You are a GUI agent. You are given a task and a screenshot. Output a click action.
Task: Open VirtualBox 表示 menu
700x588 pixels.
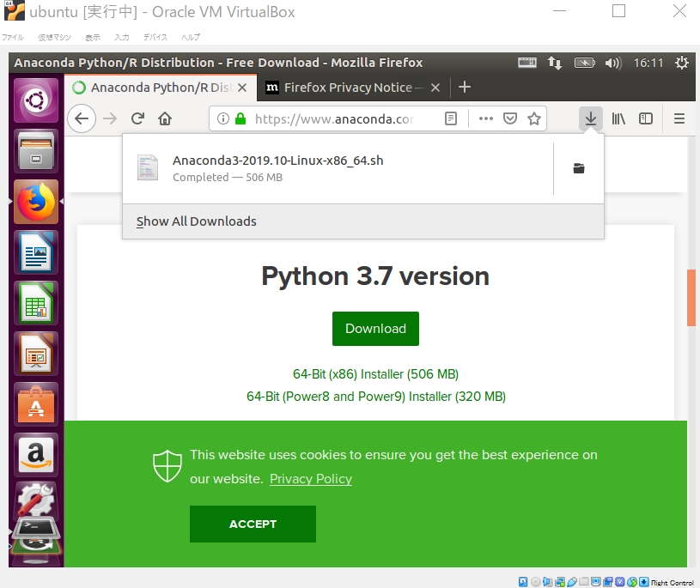point(93,38)
